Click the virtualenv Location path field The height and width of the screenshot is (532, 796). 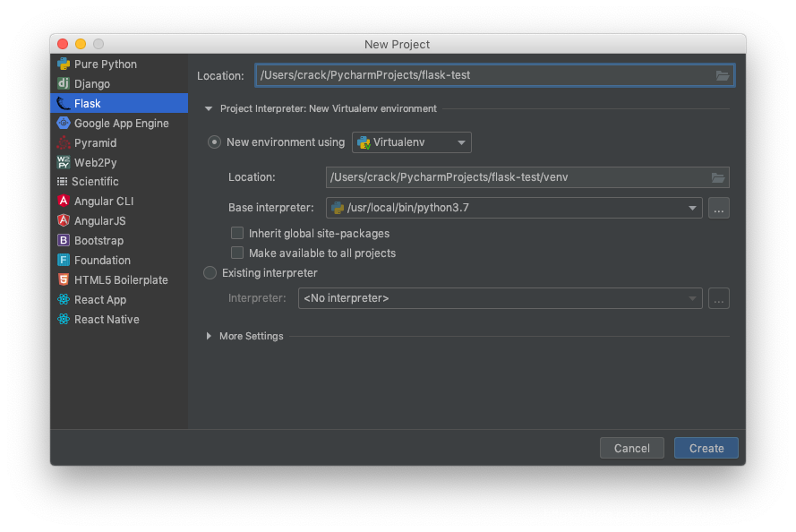(527, 177)
